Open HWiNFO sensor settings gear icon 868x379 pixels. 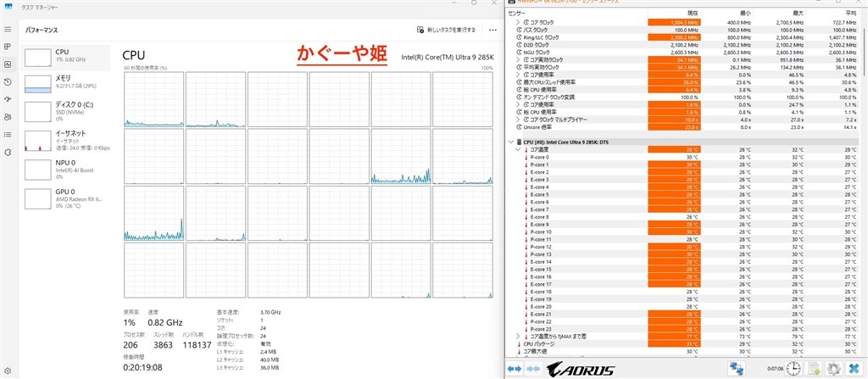834,369
